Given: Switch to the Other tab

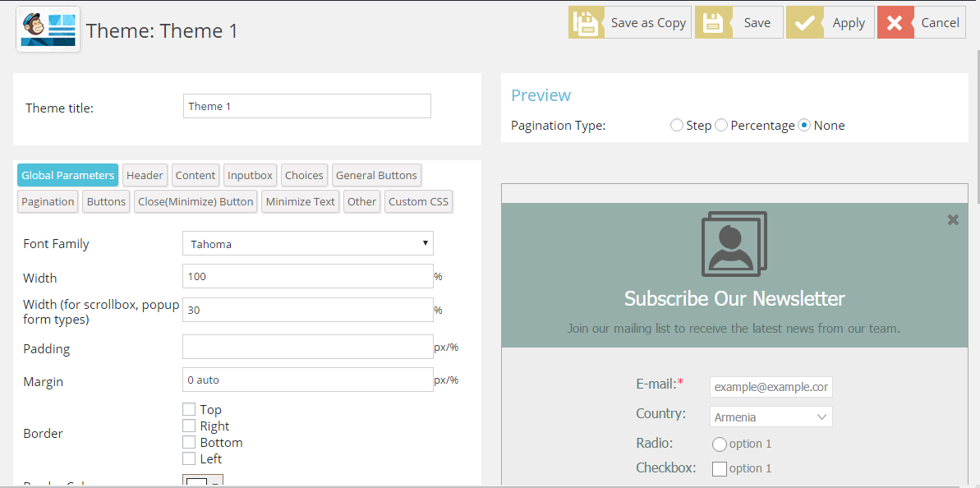Looking at the screenshot, I should click(362, 201).
